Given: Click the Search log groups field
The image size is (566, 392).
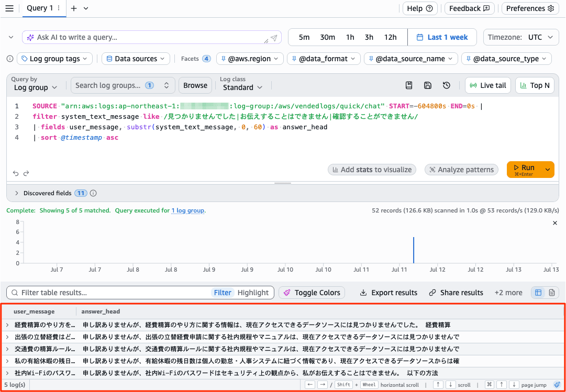Looking at the screenshot, I should (123, 85).
